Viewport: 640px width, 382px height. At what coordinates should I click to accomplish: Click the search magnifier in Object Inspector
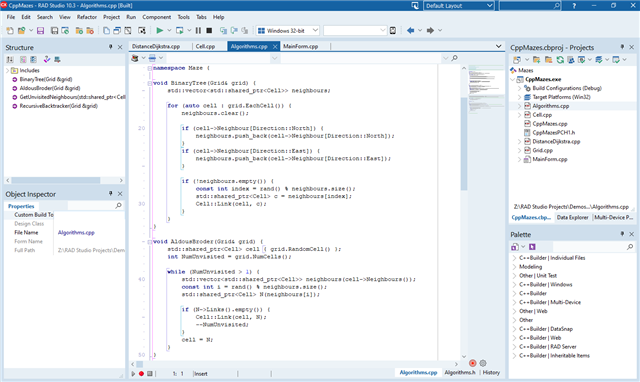(x=118, y=206)
